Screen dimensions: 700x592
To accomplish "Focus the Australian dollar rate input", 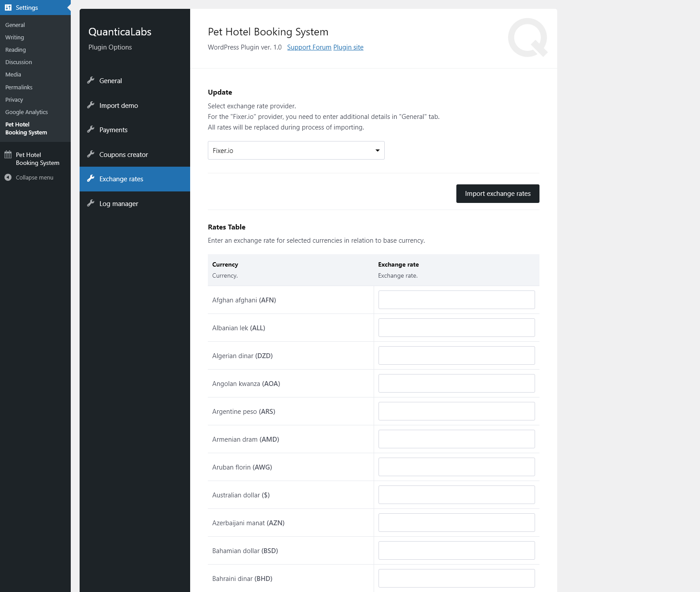I will click(456, 495).
